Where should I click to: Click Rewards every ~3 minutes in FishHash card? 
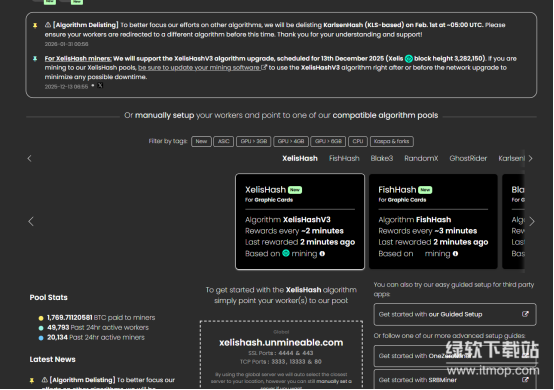coord(428,231)
